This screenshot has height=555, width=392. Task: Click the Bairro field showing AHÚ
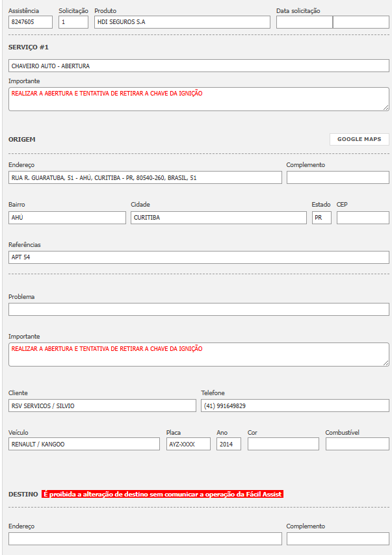coord(67,218)
